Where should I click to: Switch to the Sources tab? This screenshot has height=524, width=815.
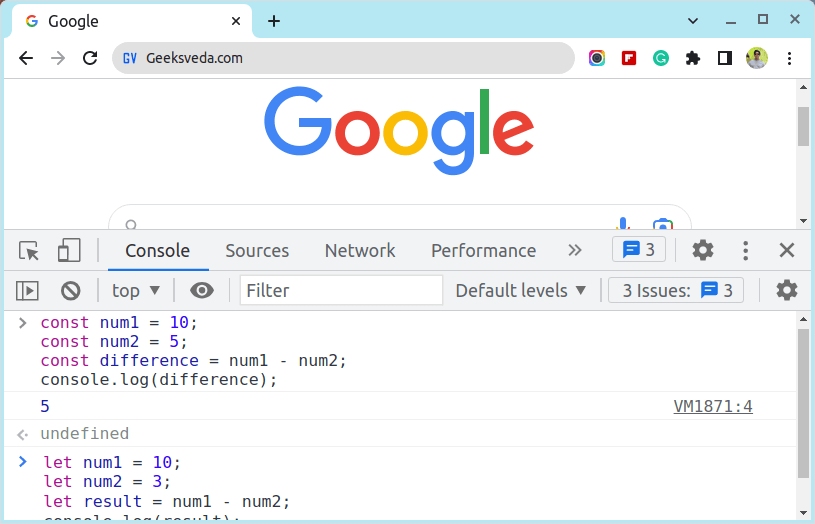pos(257,251)
